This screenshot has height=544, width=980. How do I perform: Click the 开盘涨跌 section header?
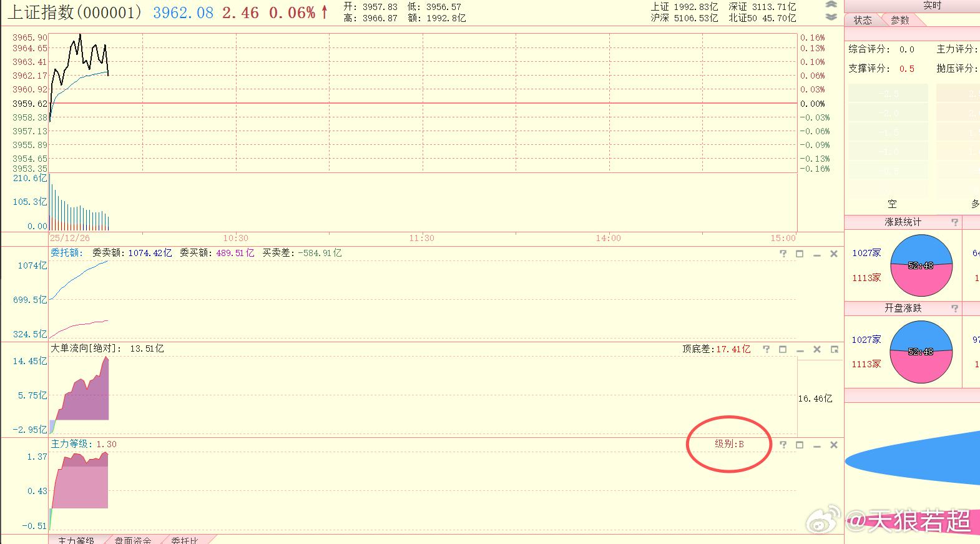coord(903,309)
